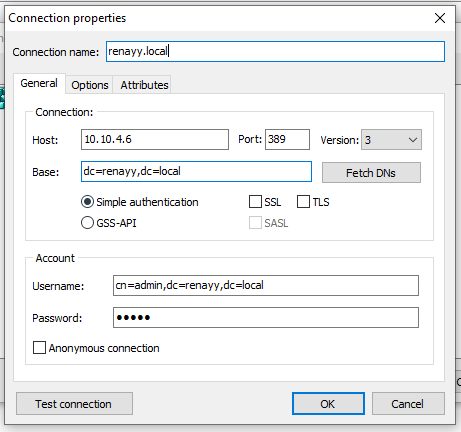This screenshot has height=432, width=461.
Task: Select the General tab
Action: pyautogui.click(x=39, y=83)
